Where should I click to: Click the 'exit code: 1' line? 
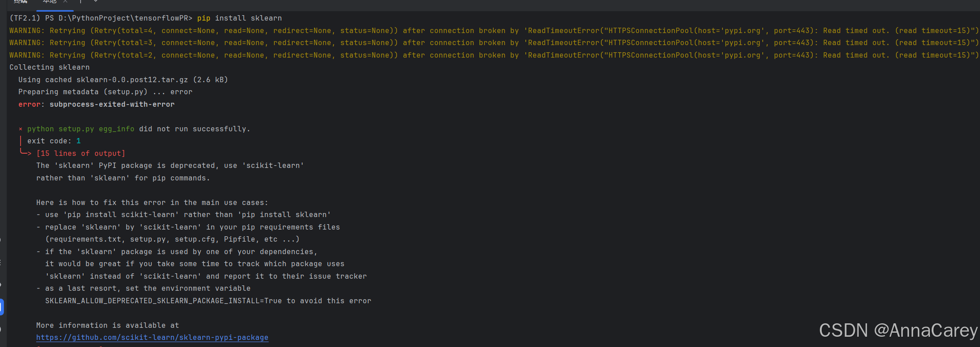point(54,141)
